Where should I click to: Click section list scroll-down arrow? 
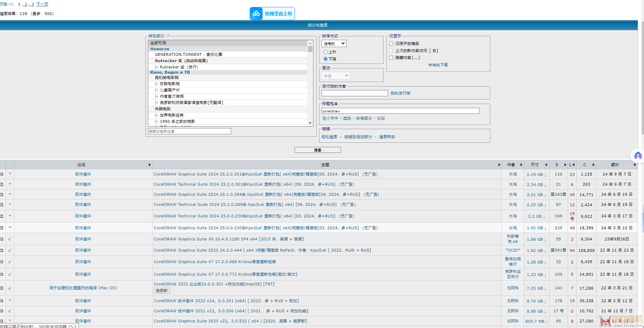(x=310, y=123)
